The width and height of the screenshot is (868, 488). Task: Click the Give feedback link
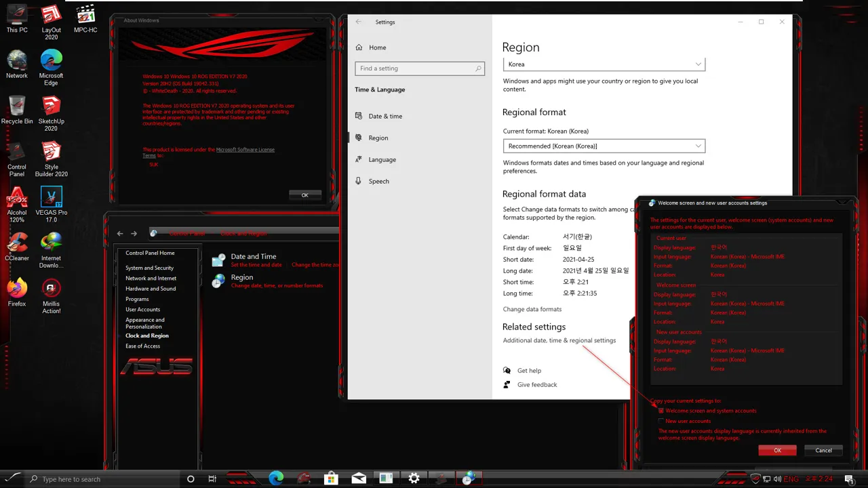pyautogui.click(x=537, y=384)
